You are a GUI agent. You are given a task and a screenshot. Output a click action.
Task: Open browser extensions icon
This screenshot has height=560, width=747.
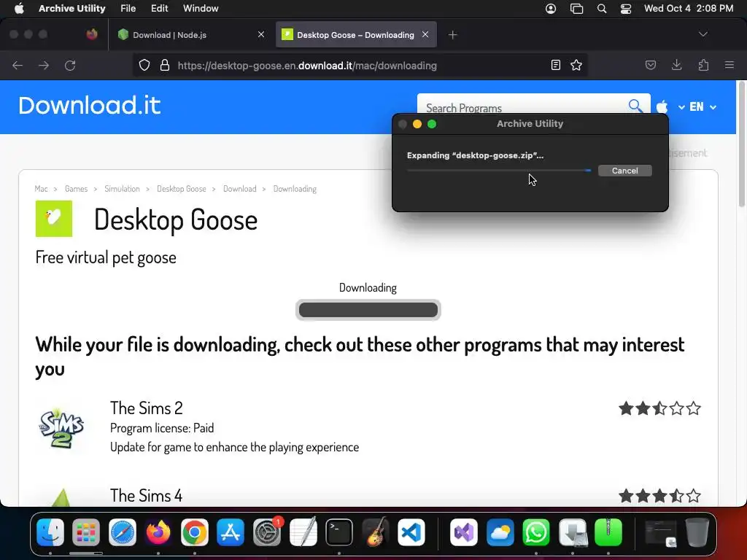pyautogui.click(x=703, y=65)
